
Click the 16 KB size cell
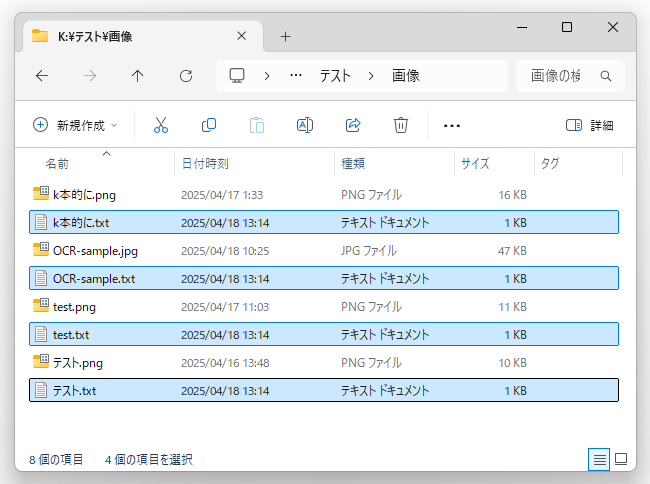click(x=512, y=195)
